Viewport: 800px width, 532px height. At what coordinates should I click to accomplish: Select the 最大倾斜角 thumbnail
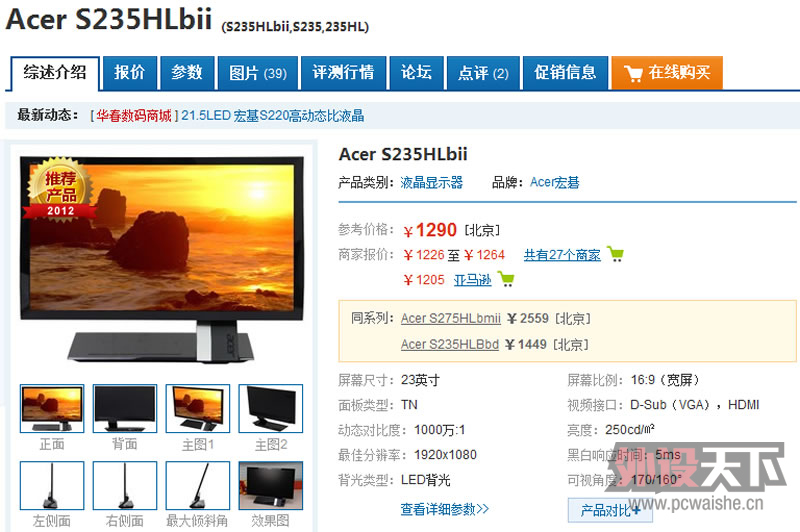(198, 486)
